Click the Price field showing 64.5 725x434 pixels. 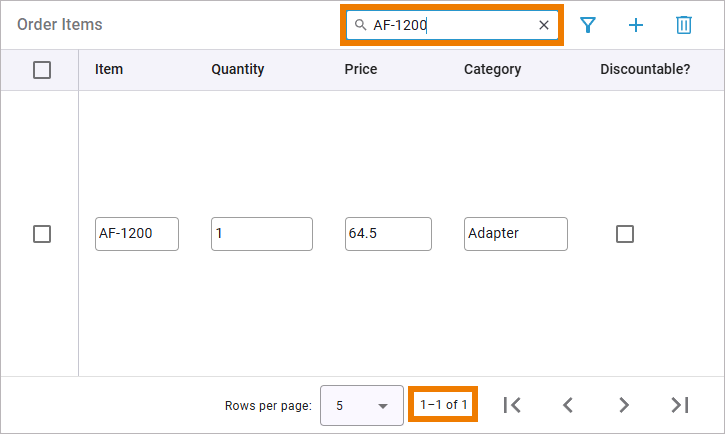click(387, 234)
